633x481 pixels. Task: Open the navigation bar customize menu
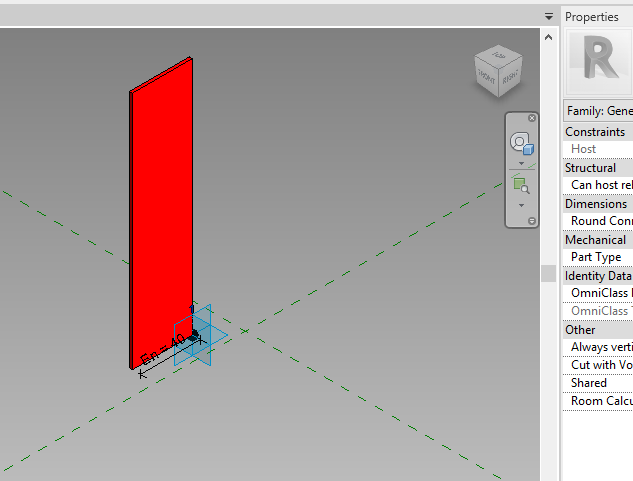(532, 221)
